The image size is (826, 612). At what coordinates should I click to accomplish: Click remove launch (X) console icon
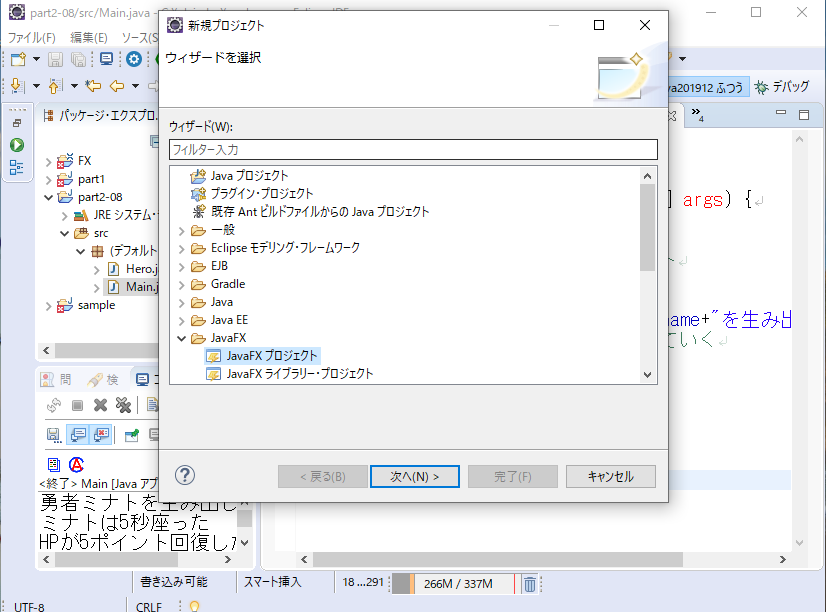100,405
